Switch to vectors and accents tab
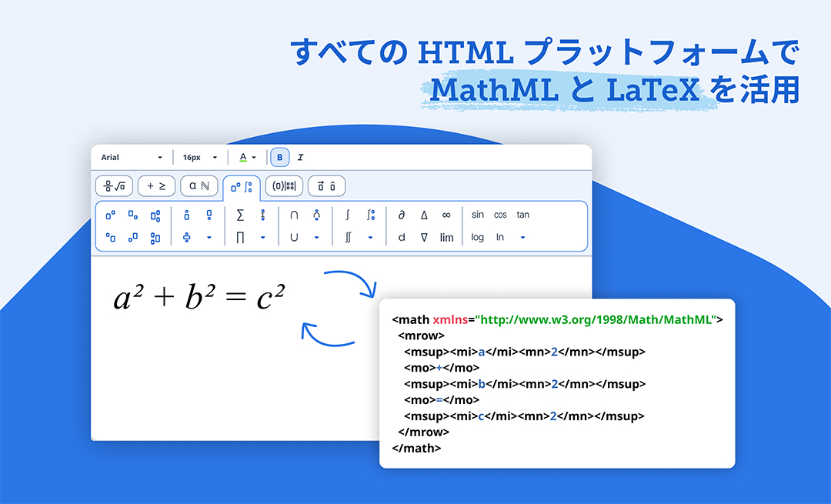The image size is (831, 504). (326, 186)
